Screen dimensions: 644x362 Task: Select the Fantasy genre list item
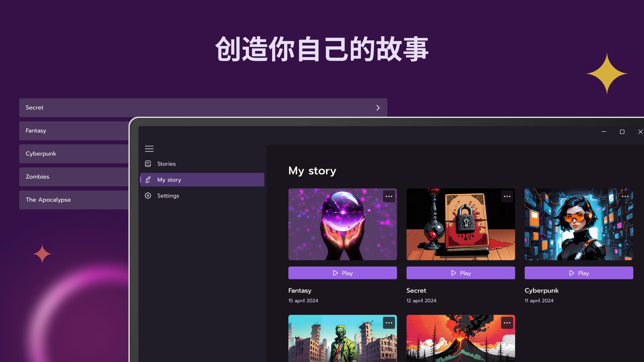tap(74, 131)
